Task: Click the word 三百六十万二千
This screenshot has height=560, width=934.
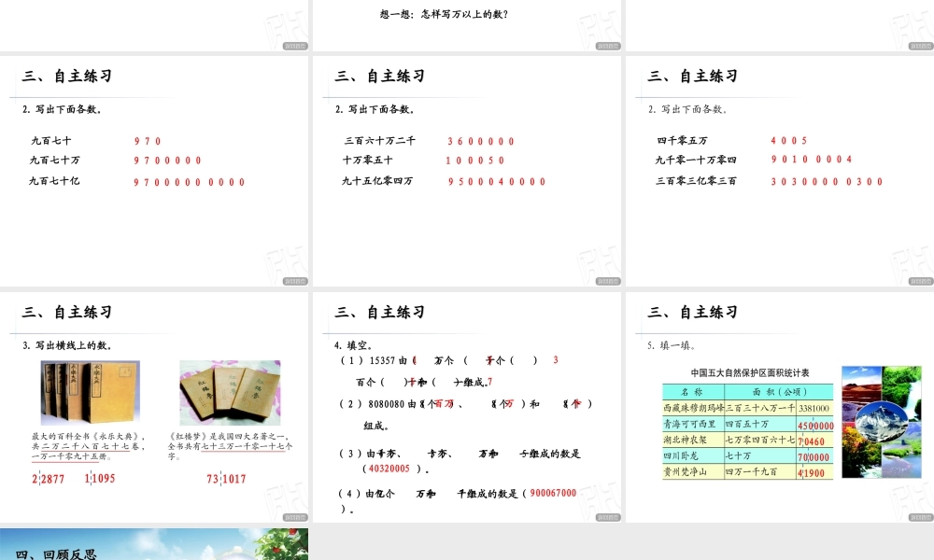Action: click(x=379, y=140)
